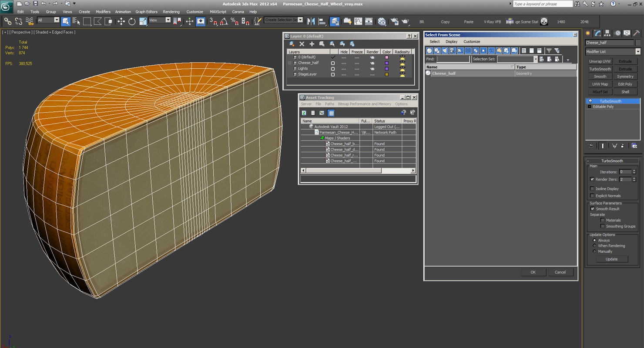The width and height of the screenshot is (644, 348).
Task: Enable the Explicit Normals checkbox
Action: coord(592,196)
